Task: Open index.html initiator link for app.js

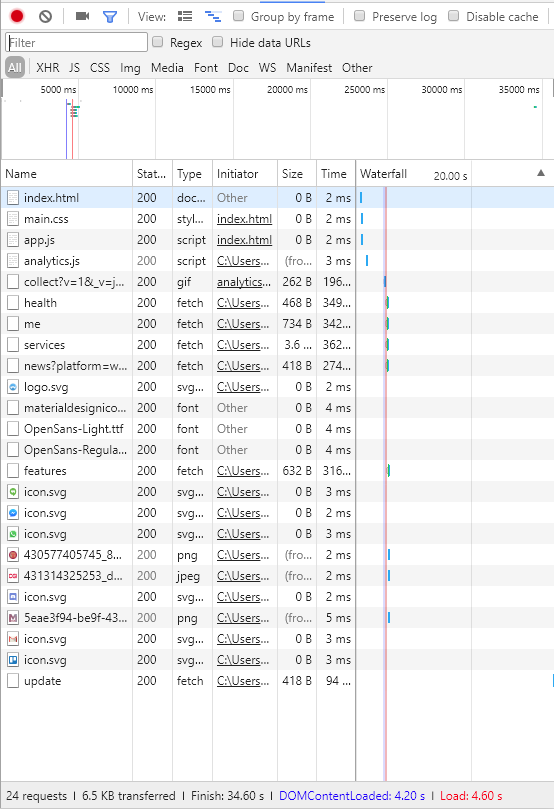Action: point(244,240)
